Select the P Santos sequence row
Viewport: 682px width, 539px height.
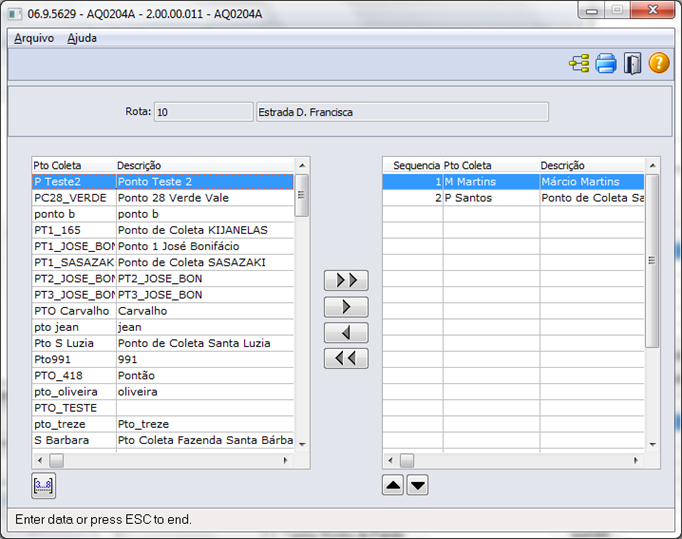click(x=513, y=198)
